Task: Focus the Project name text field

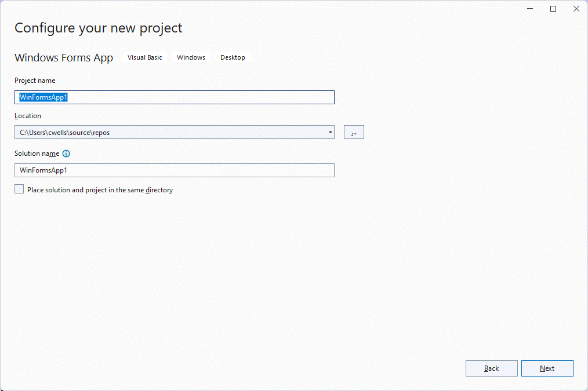Action: pyautogui.click(x=174, y=97)
